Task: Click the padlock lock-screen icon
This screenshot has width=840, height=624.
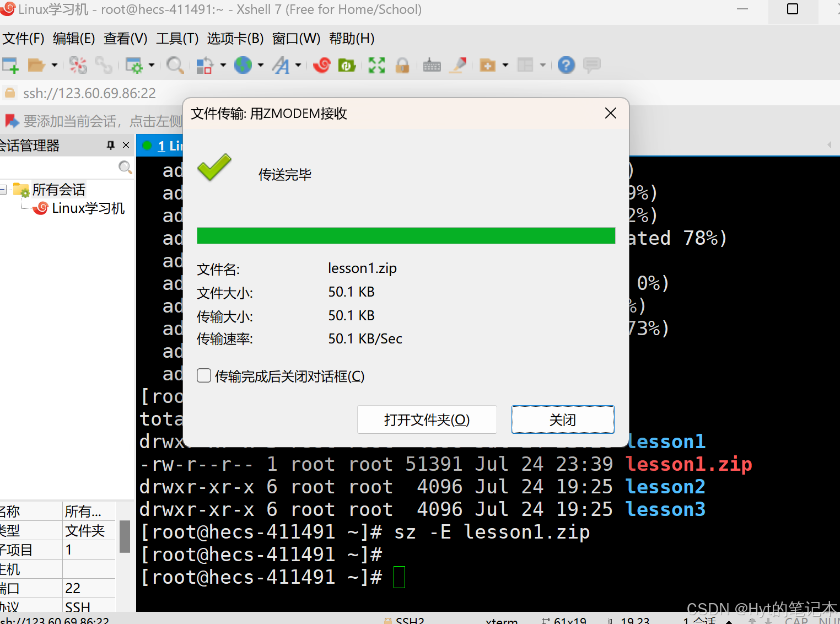Action: pos(403,65)
